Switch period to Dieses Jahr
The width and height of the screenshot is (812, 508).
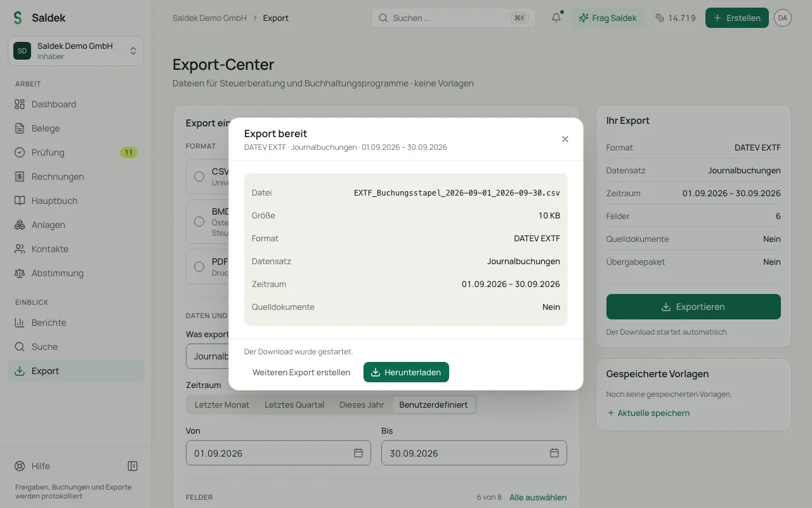(362, 404)
